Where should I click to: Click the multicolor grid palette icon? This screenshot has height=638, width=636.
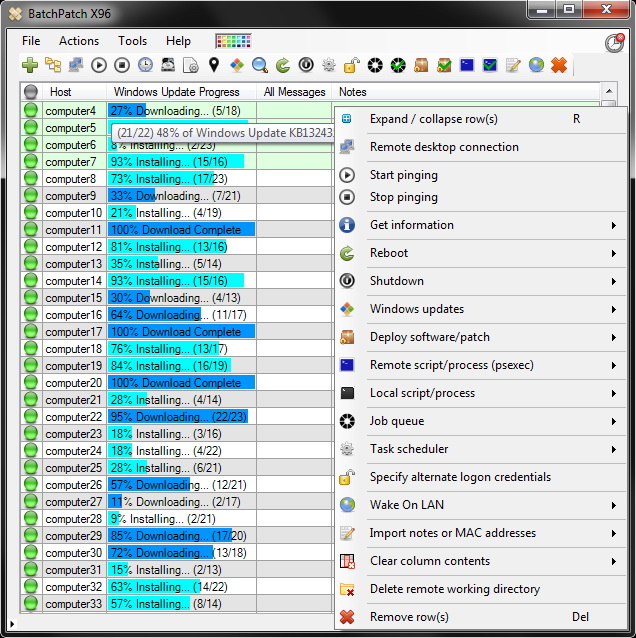click(234, 41)
